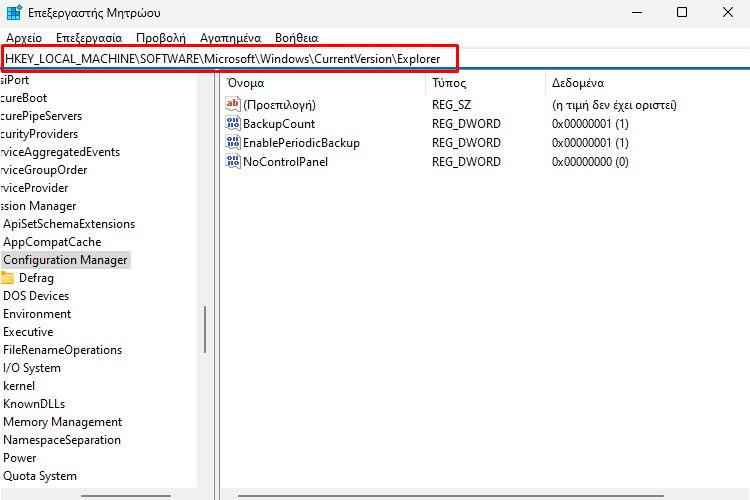Viewport: 750px width, 500px height.
Task: Open the Επεξεργασία menu
Action: coord(89,38)
